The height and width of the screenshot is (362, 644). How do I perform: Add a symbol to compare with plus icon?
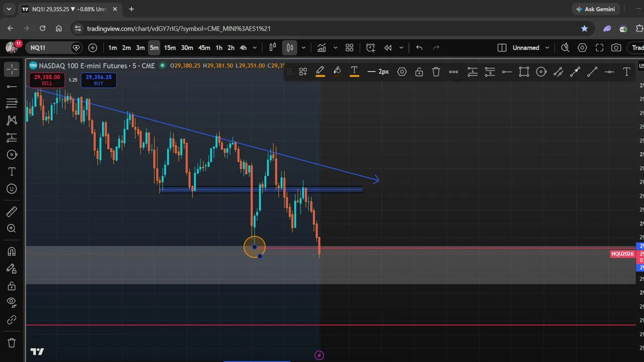coord(93,48)
